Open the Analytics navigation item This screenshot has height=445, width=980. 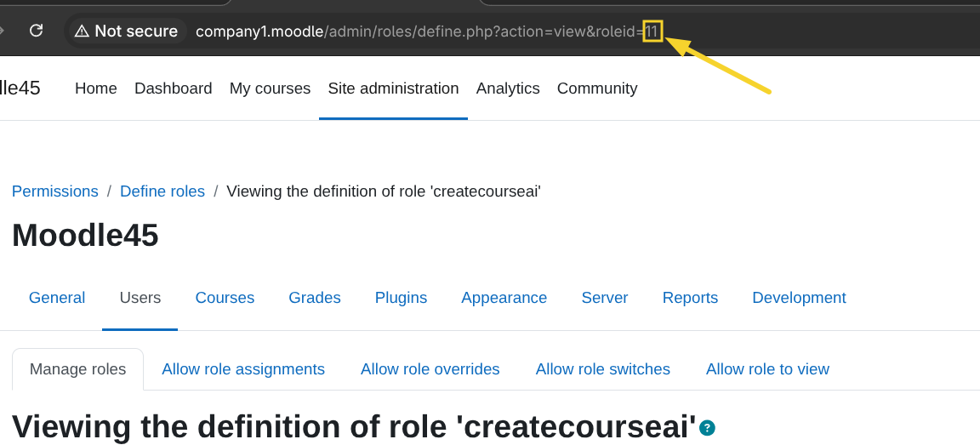(508, 88)
